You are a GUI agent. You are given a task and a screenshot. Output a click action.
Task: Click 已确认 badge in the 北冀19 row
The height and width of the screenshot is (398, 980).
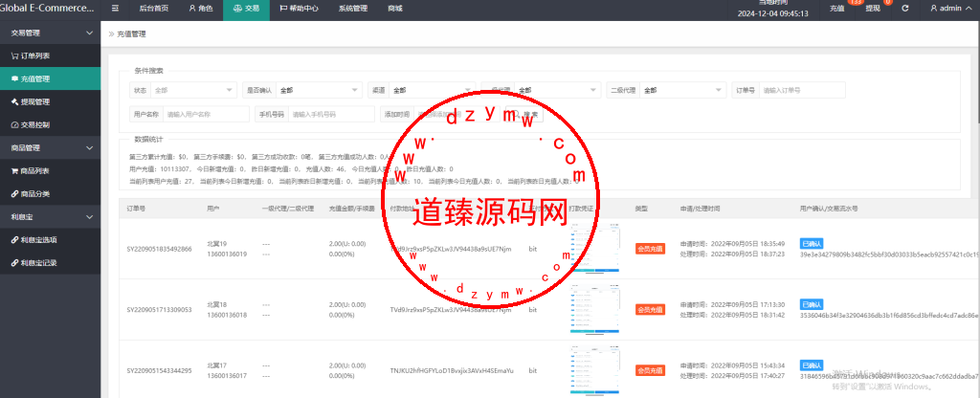(812, 243)
